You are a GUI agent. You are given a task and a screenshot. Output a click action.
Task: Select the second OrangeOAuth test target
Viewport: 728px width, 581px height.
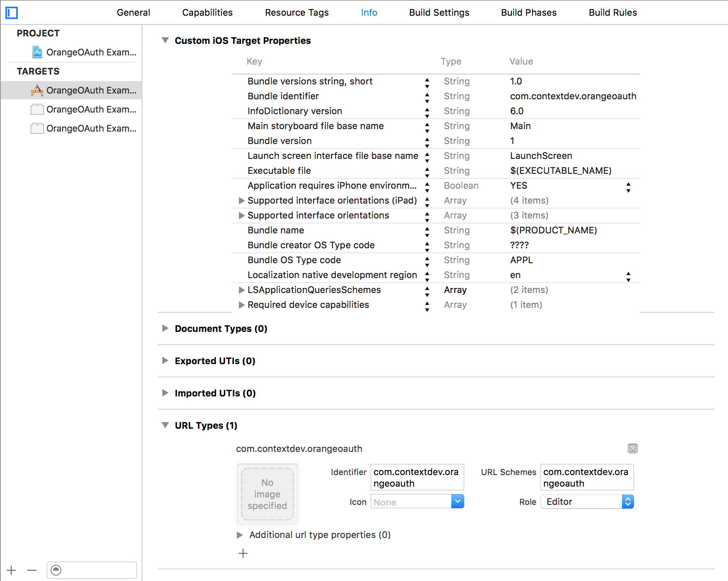[83, 109]
